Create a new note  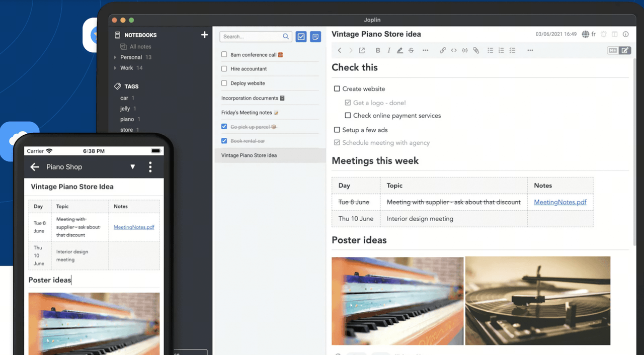click(x=315, y=37)
